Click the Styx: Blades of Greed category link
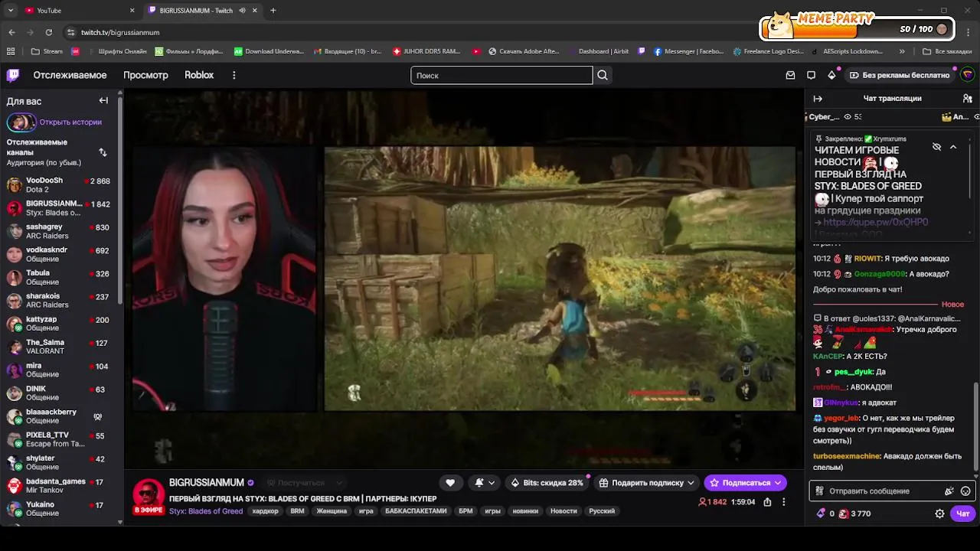 pos(206,511)
